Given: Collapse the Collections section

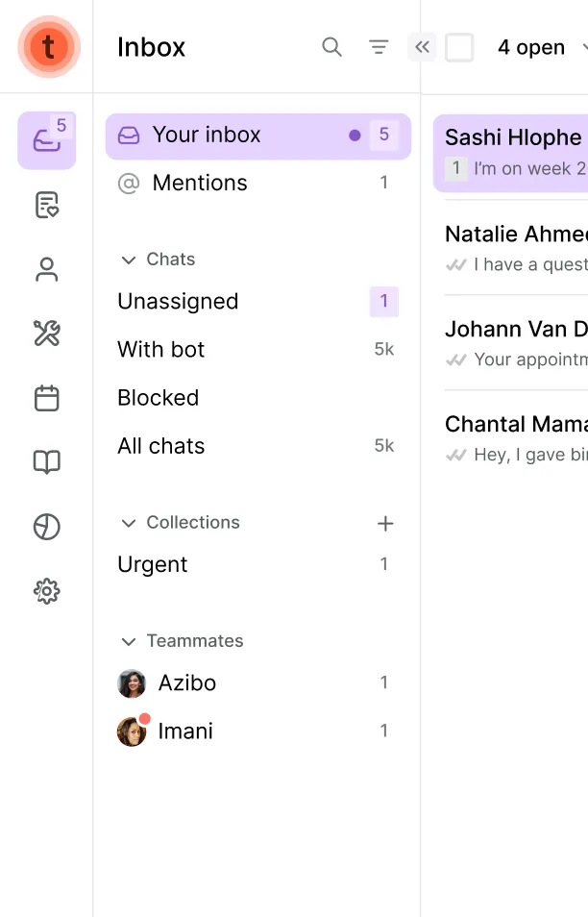Looking at the screenshot, I should 128,523.
